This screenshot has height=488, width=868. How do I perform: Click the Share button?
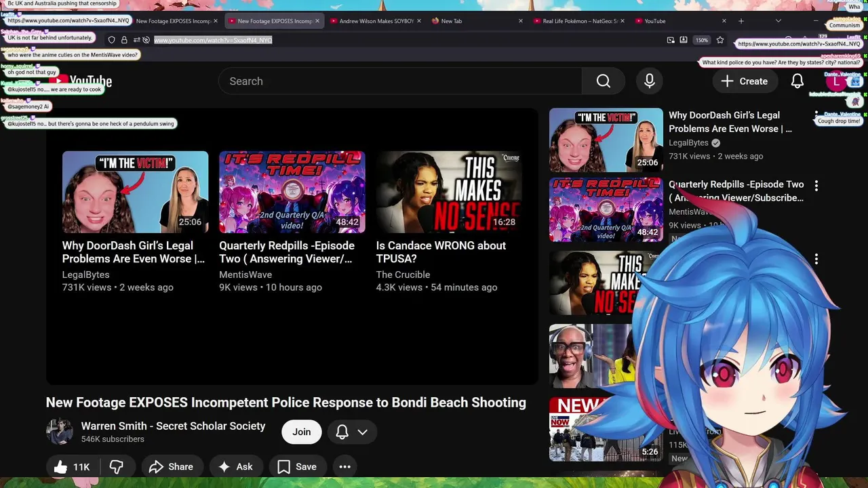(x=172, y=467)
